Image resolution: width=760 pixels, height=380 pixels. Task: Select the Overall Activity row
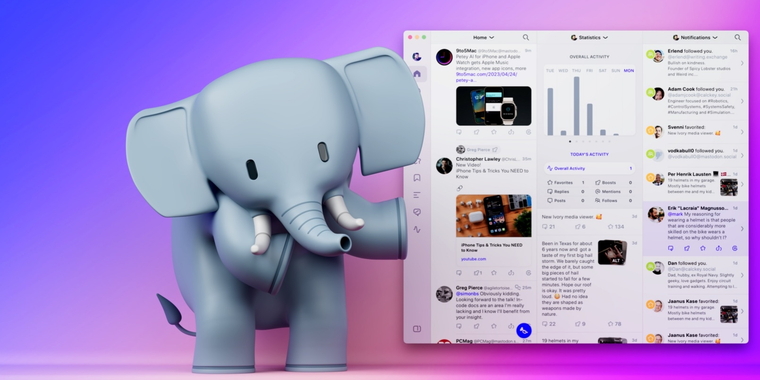[589, 169]
